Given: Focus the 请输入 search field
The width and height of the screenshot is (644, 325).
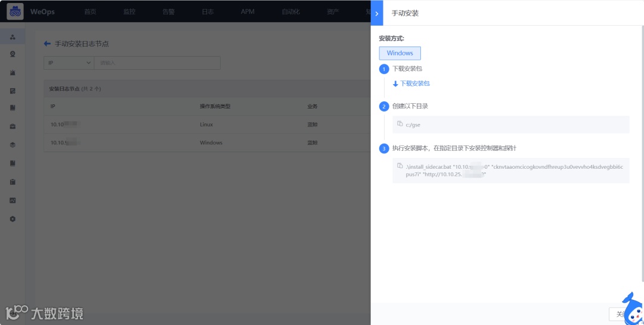Looking at the screenshot, I should tap(157, 63).
